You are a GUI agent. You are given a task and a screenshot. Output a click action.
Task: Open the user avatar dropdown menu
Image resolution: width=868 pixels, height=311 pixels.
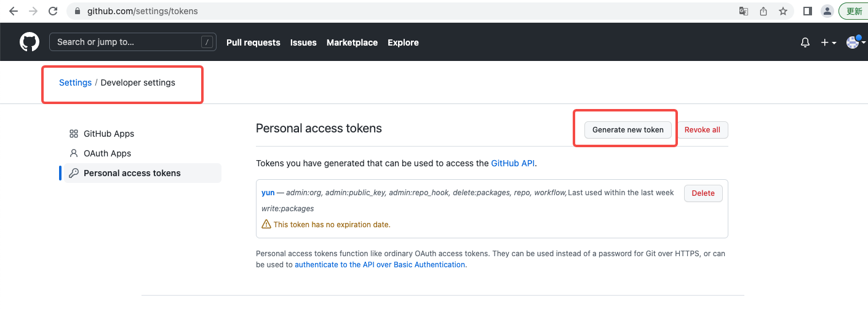click(x=853, y=42)
